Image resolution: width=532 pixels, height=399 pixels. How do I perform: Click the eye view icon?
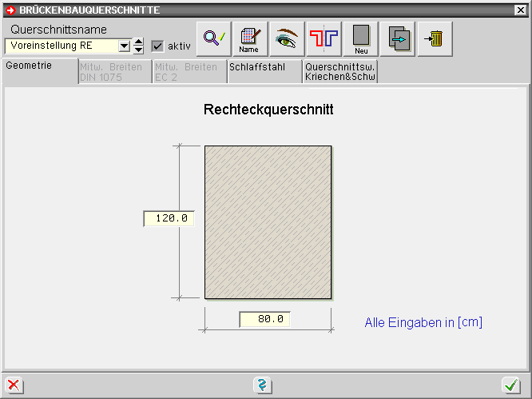pos(287,38)
